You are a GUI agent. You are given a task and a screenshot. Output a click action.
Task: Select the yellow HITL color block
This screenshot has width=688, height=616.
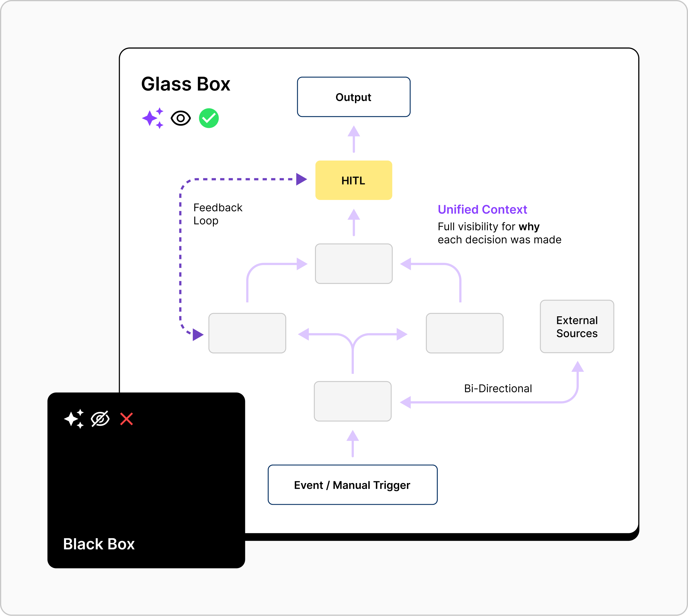pos(353,180)
